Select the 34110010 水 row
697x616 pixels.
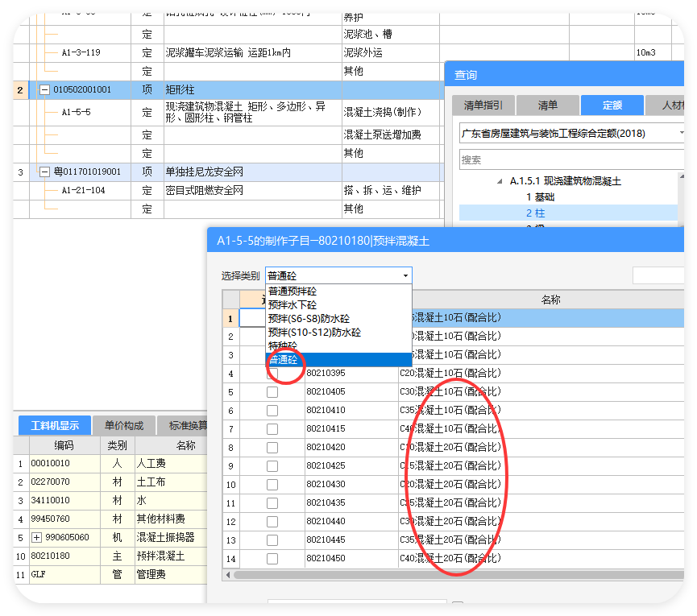coord(110,501)
